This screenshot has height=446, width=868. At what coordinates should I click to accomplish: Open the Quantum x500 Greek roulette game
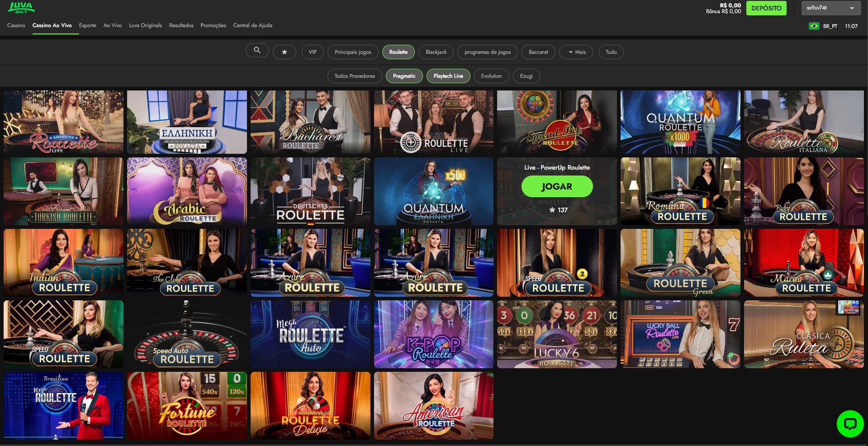(434, 191)
